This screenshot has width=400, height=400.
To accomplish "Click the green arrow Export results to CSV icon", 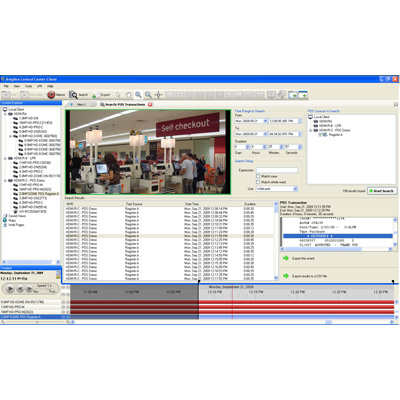I will tap(286, 276).
